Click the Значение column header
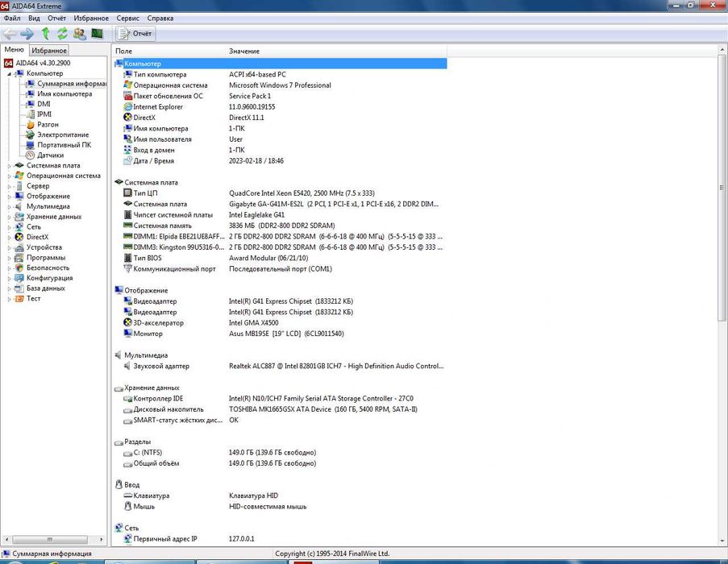Image resolution: width=728 pixels, height=564 pixels. pos(336,51)
